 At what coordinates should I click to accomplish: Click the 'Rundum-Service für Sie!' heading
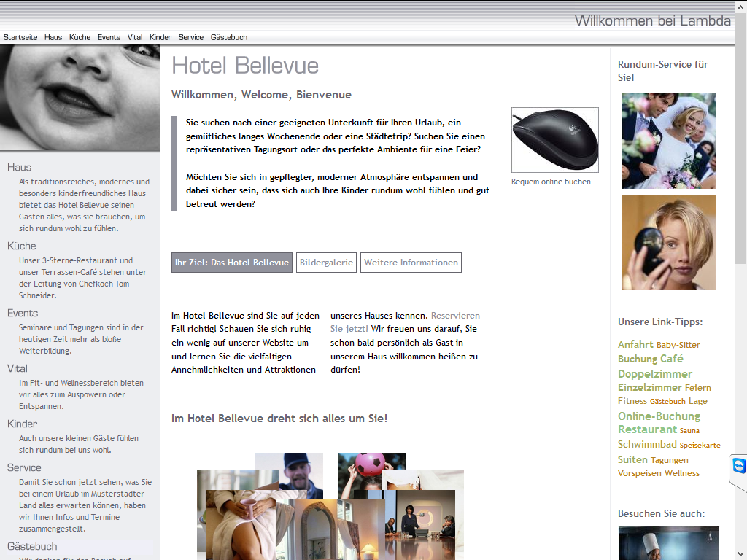[663, 71]
